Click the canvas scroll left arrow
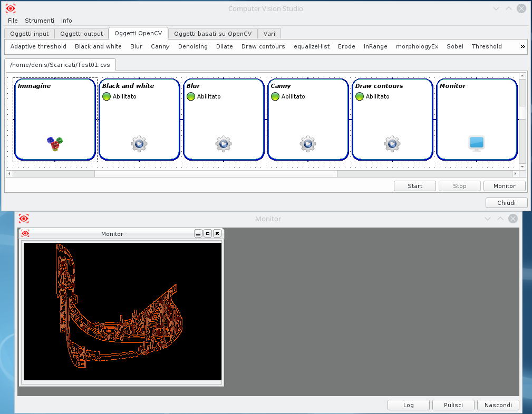 pos(9,174)
